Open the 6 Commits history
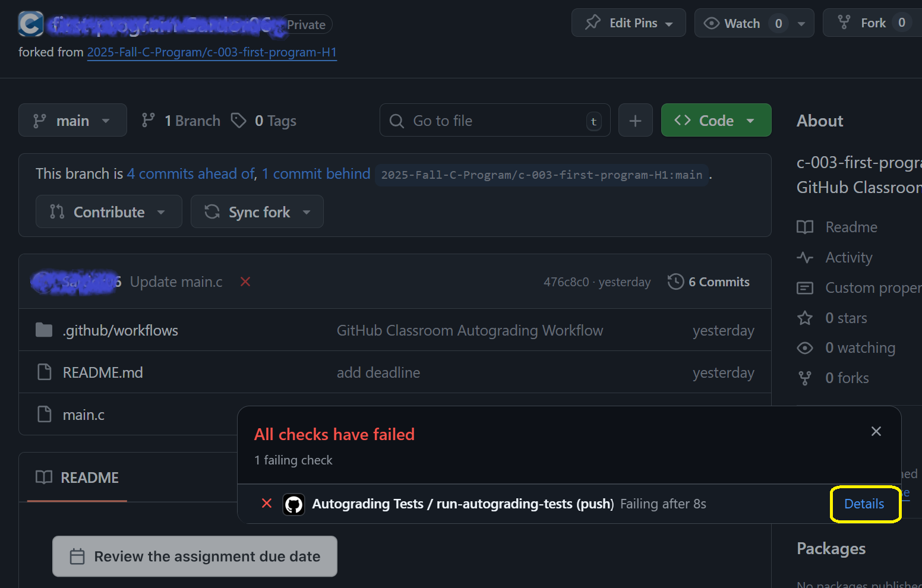Screen dimensions: 922x588 click(709, 282)
